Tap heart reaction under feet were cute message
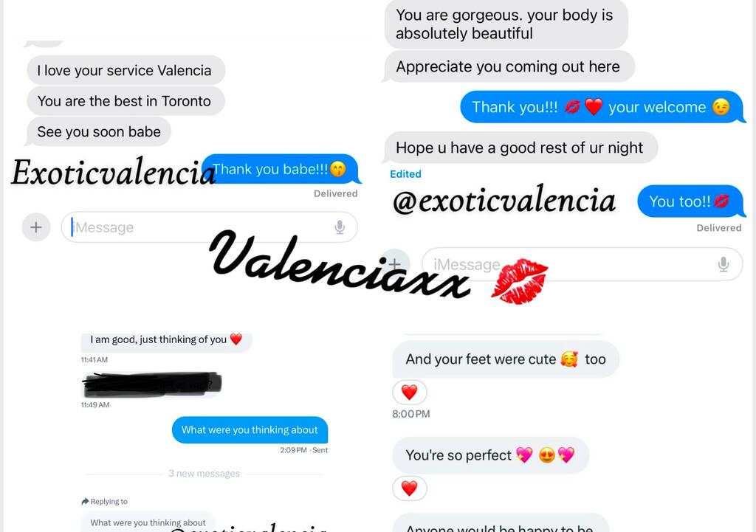The image size is (756, 532). click(409, 393)
